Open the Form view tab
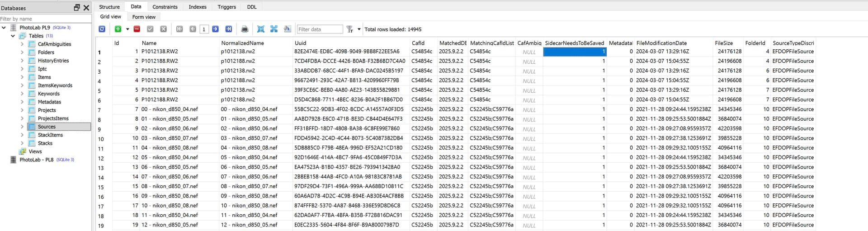 144,17
